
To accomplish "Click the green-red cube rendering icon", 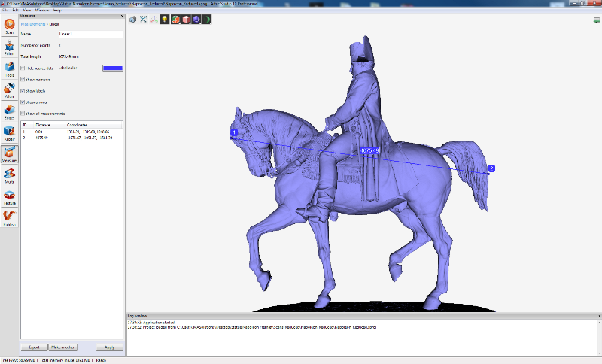I will (x=175, y=20).
